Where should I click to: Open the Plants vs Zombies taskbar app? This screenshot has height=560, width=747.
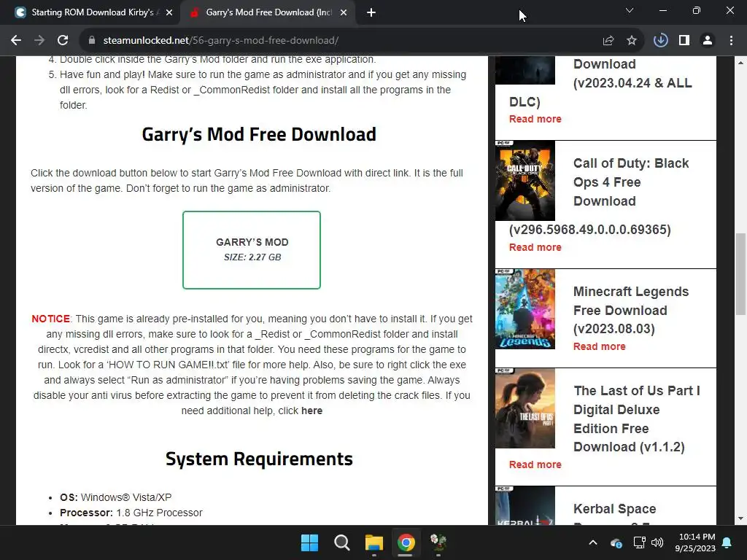pos(438,542)
